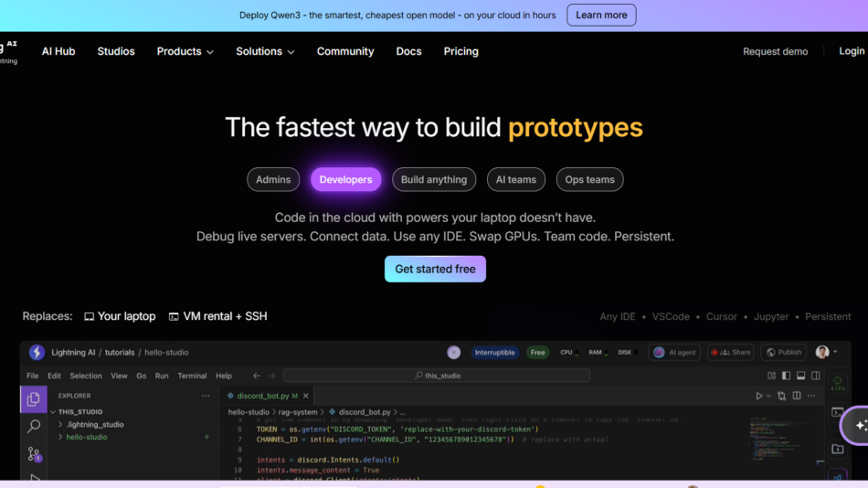Open the Run button dropdown chevron
Image resolution: width=868 pixels, height=488 pixels.
[x=768, y=396]
